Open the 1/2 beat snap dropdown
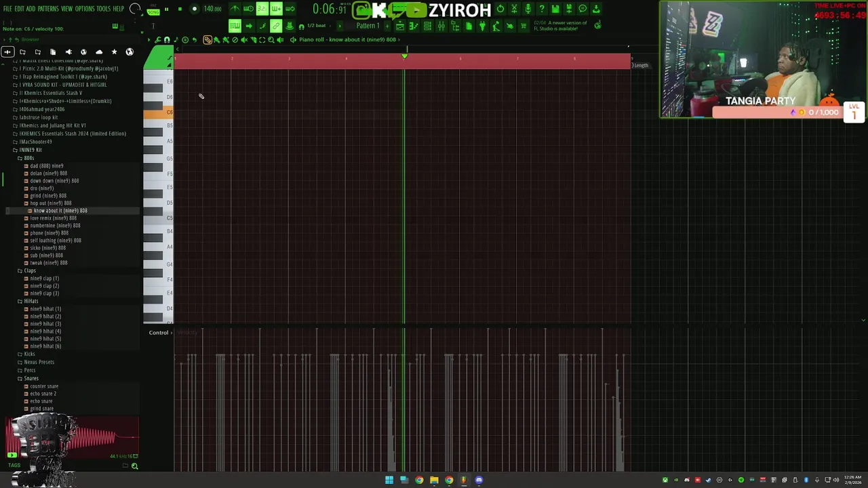The image size is (868, 488). pyautogui.click(x=317, y=26)
